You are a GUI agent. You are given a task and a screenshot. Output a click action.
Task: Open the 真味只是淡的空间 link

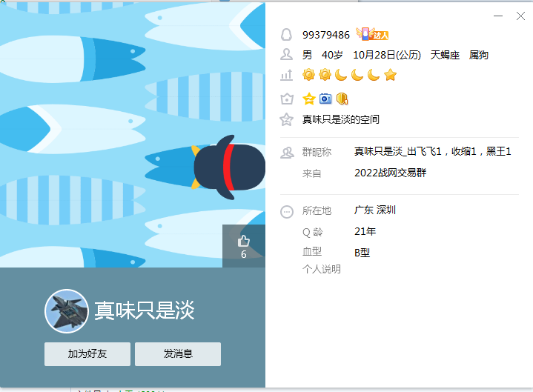point(340,119)
